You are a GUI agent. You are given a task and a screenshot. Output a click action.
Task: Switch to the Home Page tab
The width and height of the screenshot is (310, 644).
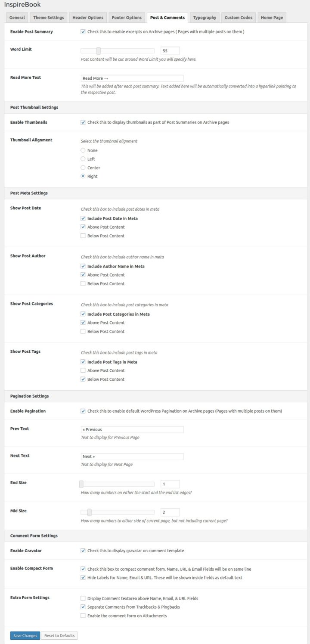tap(272, 18)
